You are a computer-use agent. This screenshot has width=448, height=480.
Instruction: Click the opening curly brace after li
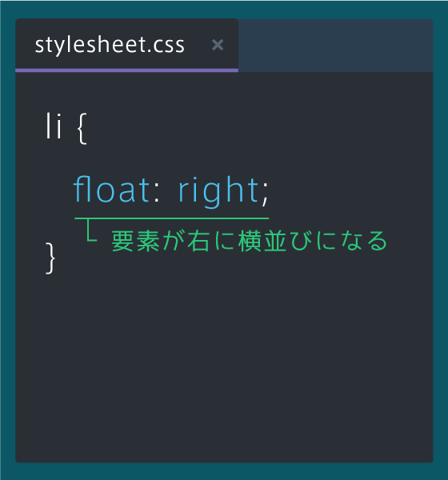click(82, 128)
